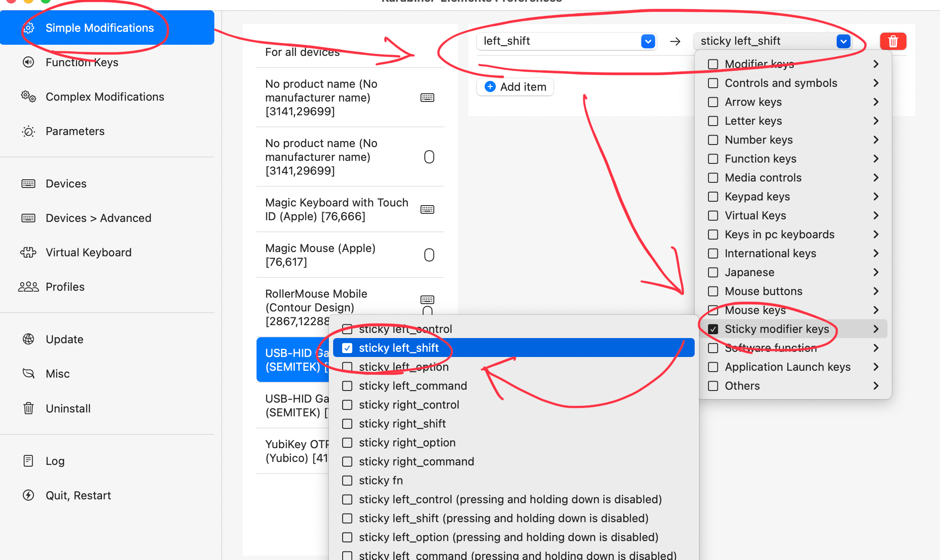
Task: Click the Complex Modifications gears icon
Action: coord(28,97)
